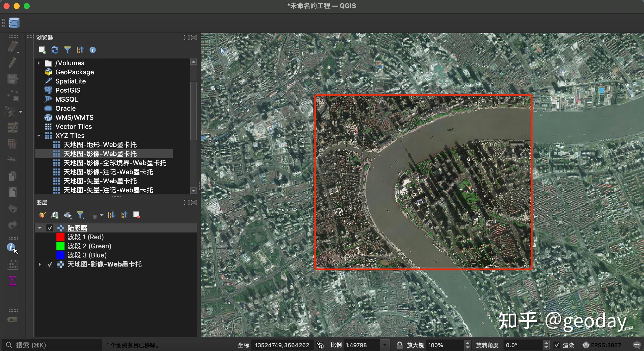
Task: Click the Redo arrow in side toolbar
Action: click(x=12, y=225)
